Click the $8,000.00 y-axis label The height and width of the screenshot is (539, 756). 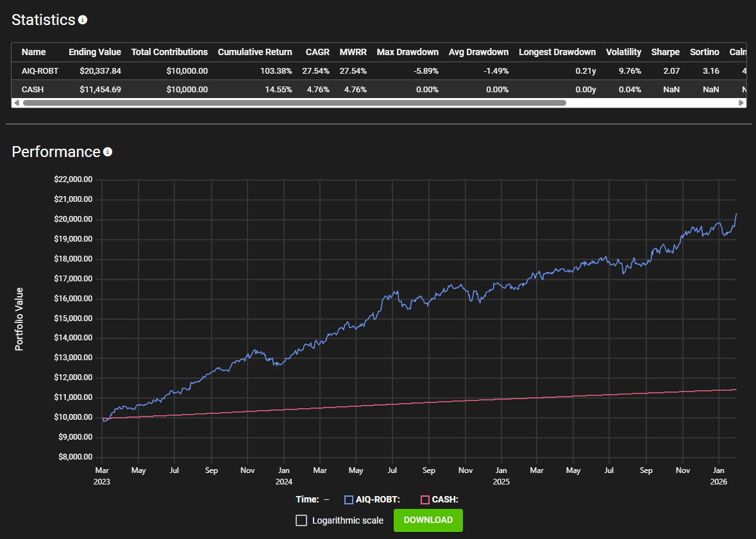tap(75, 457)
